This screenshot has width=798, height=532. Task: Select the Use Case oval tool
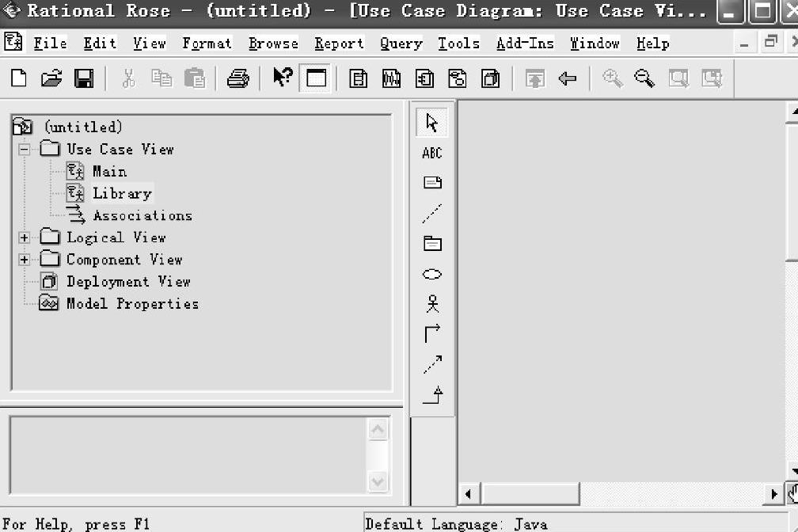(432, 275)
